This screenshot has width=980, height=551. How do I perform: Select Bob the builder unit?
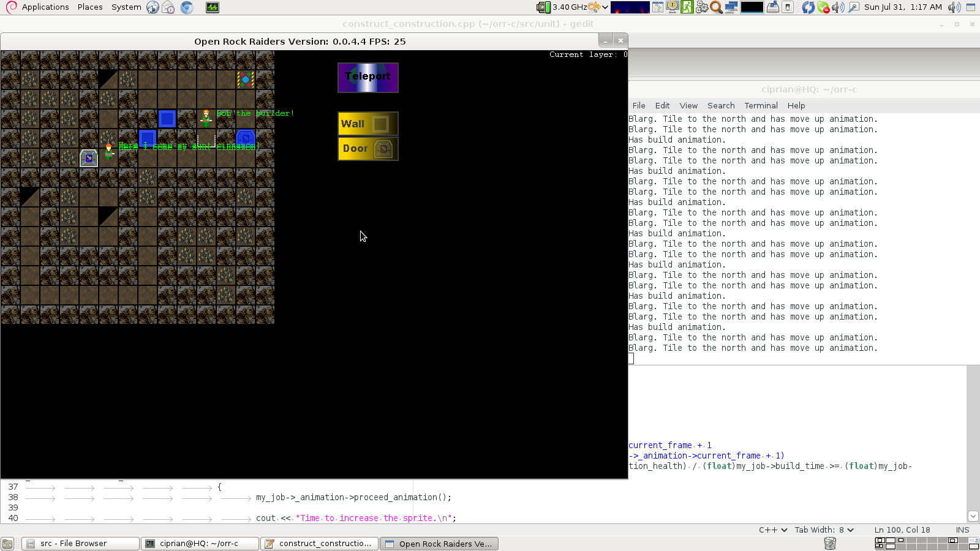tap(206, 118)
